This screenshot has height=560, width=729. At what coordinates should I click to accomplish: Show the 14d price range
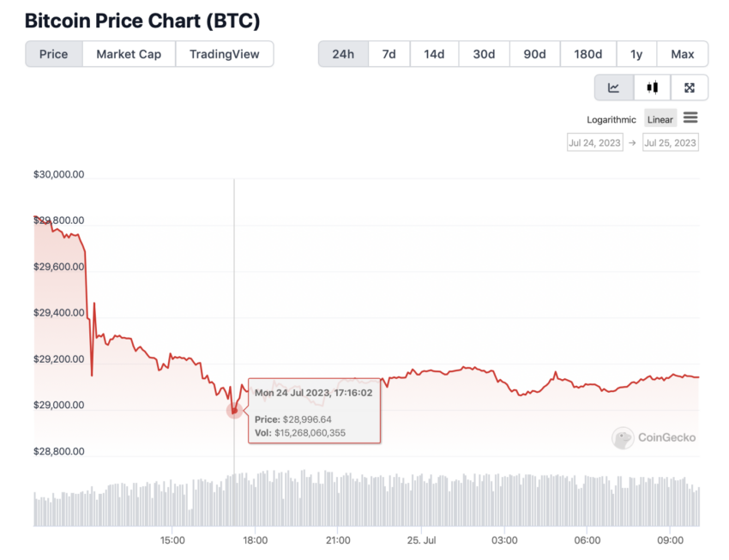click(x=434, y=54)
